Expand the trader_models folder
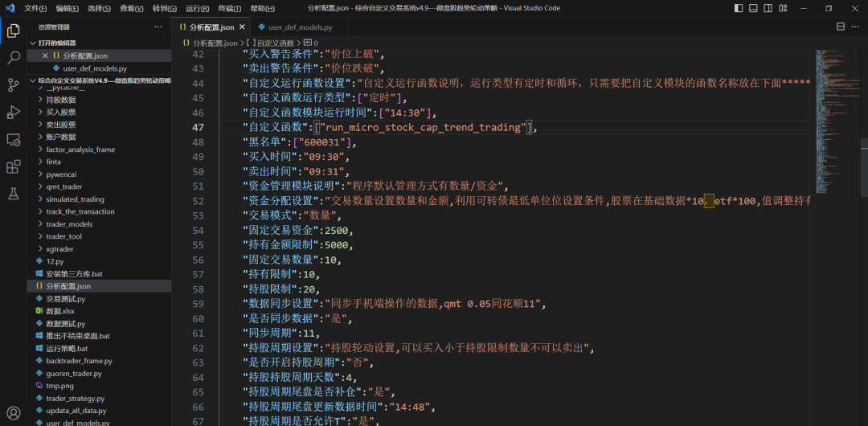 (100, 223)
